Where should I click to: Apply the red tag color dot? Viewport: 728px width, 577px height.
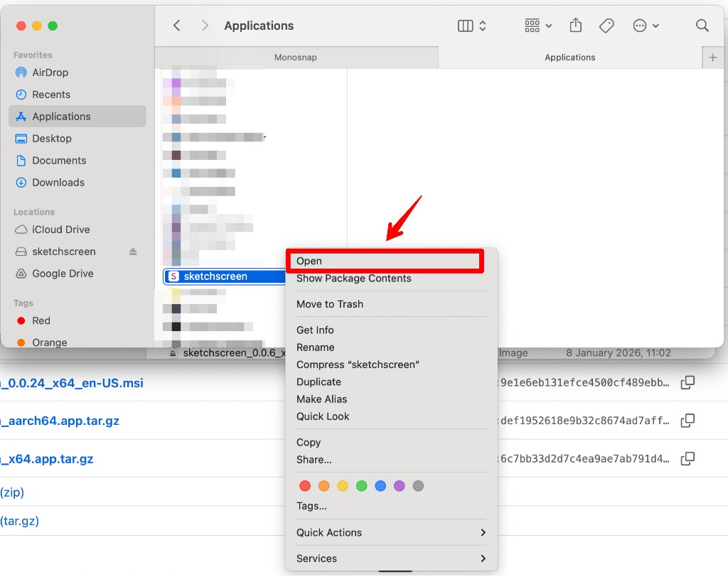click(x=305, y=486)
